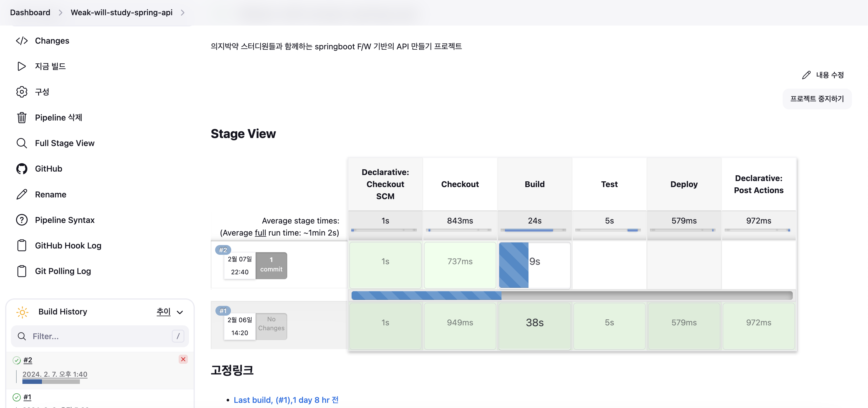Cancel build #2 with the red X
This screenshot has height=408, width=868.
[x=183, y=359]
